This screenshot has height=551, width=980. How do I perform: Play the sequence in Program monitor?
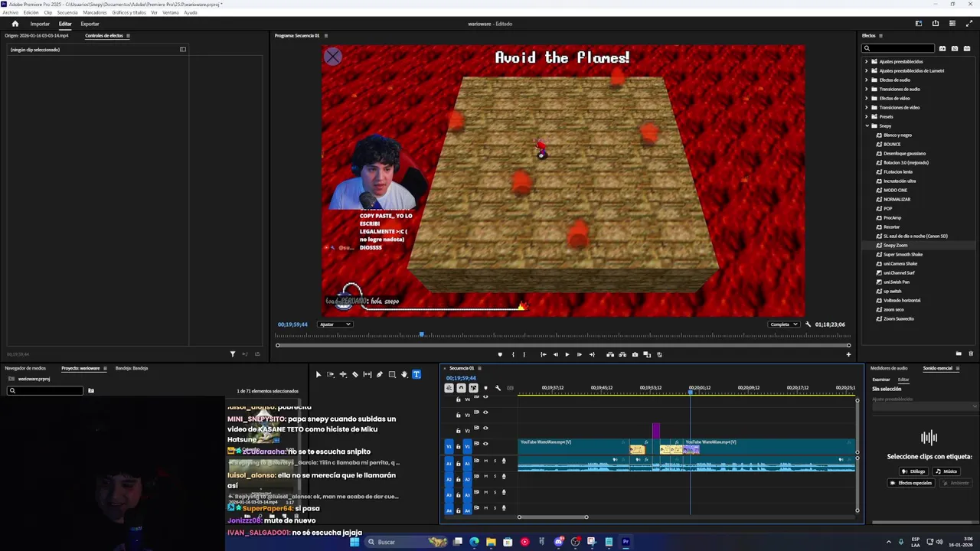(x=567, y=354)
